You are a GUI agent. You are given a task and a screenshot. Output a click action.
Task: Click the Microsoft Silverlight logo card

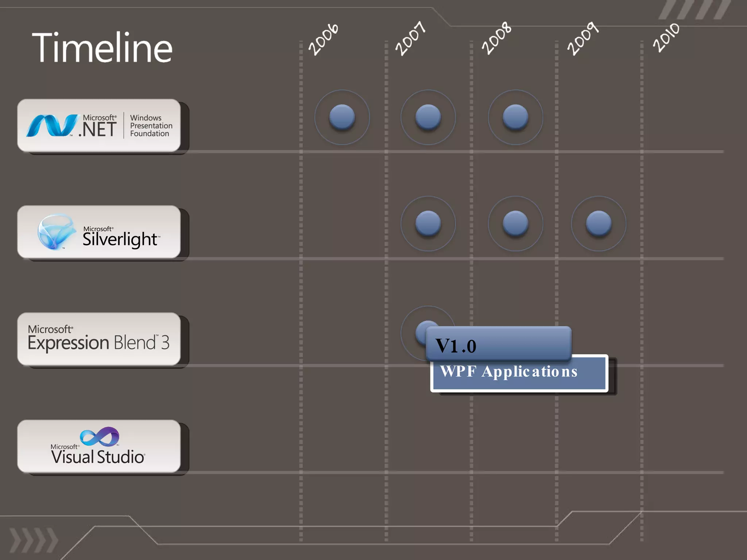coord(99,232)
